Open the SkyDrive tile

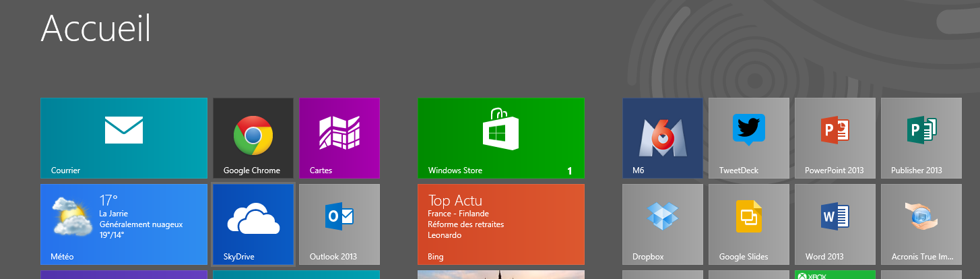(x=253, y=224)
